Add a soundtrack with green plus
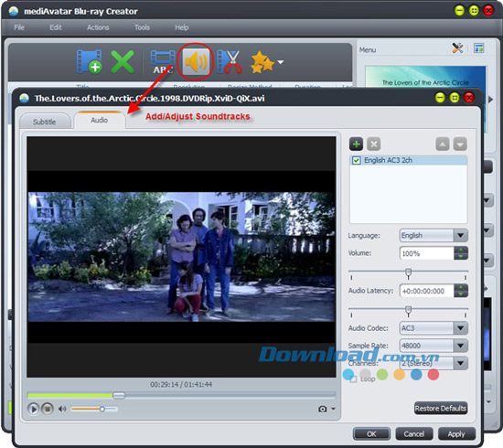This screenshot has width=503, height=448. tap(356, 144)
